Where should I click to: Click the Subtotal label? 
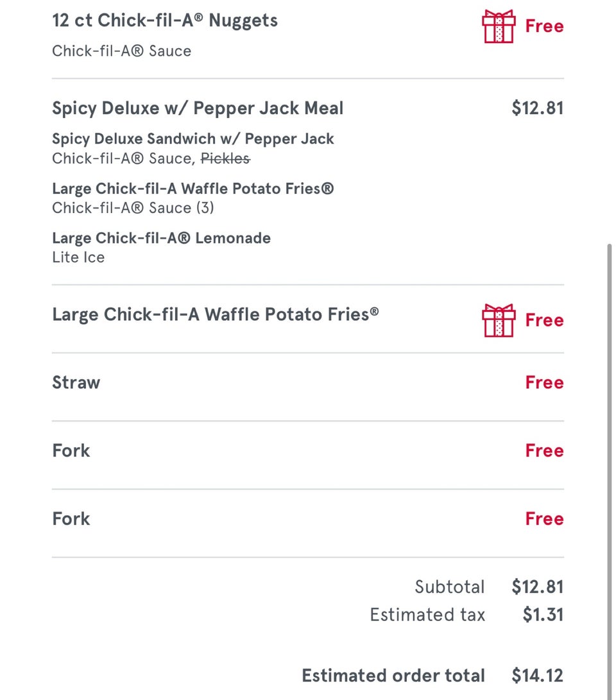click(x=449, y=586)
